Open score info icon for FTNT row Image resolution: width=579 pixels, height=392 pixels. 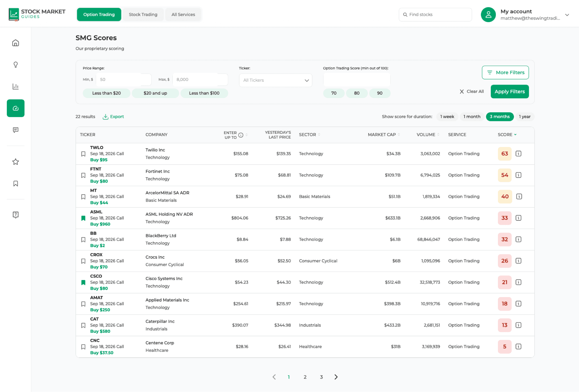coord(518,175)
